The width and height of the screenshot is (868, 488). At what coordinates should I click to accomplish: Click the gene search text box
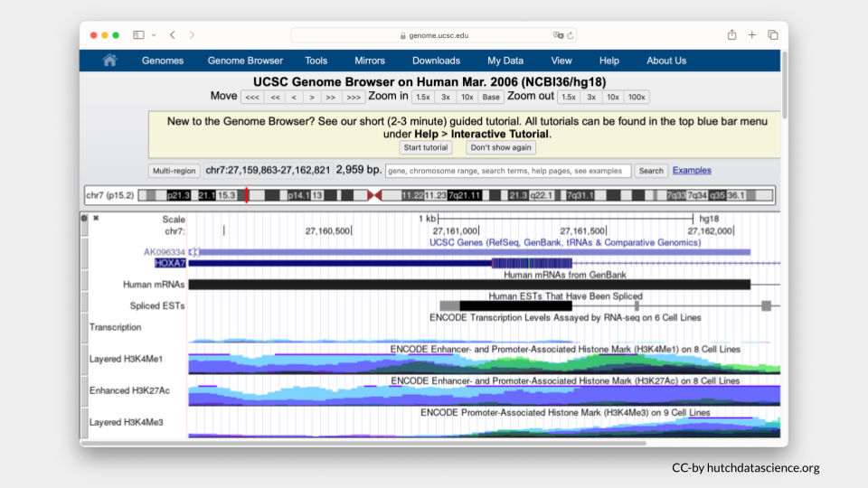tap(508, 171)
